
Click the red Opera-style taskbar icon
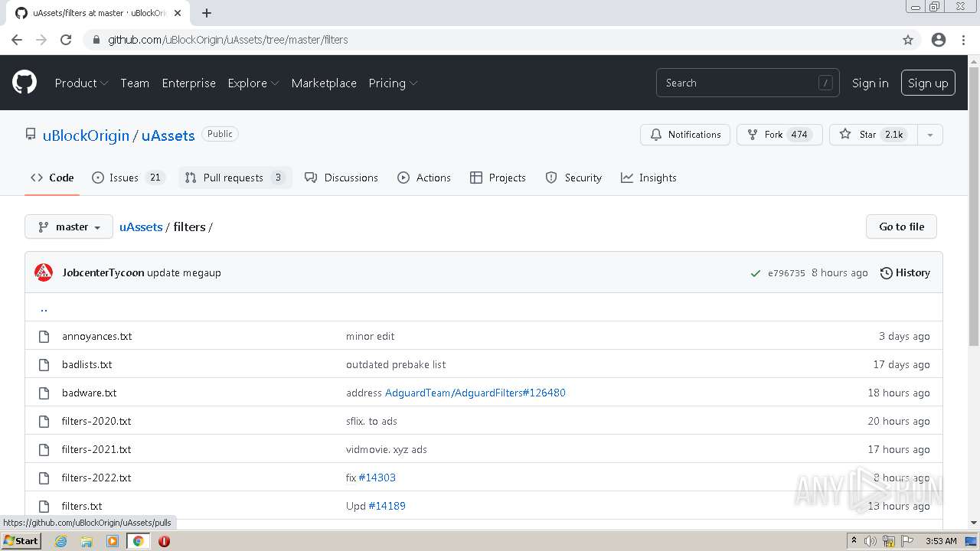click(x=164, y=541)
